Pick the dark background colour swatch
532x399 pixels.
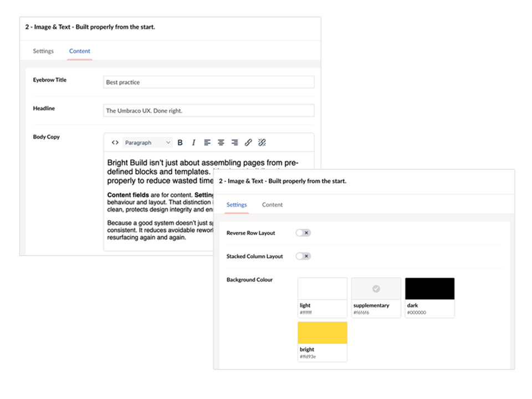click(x=429, y=289)
